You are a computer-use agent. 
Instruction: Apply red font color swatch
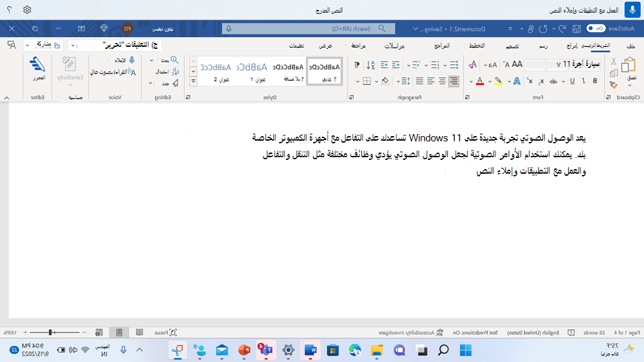[x=480, y=81]
